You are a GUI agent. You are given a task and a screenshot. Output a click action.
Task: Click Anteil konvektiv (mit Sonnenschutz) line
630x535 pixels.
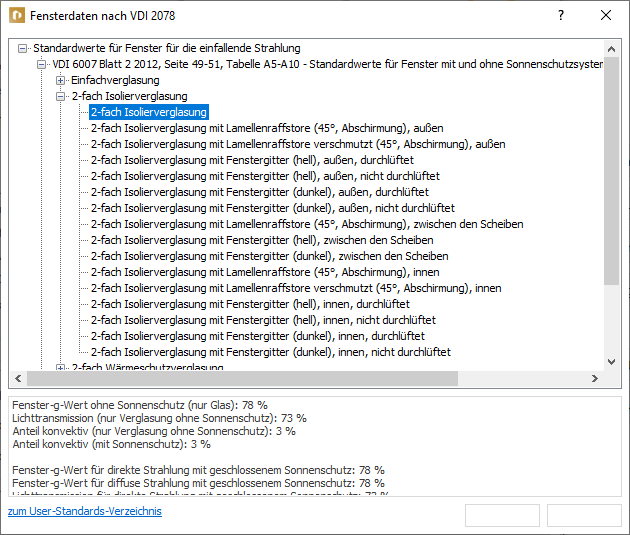[111, 444]
